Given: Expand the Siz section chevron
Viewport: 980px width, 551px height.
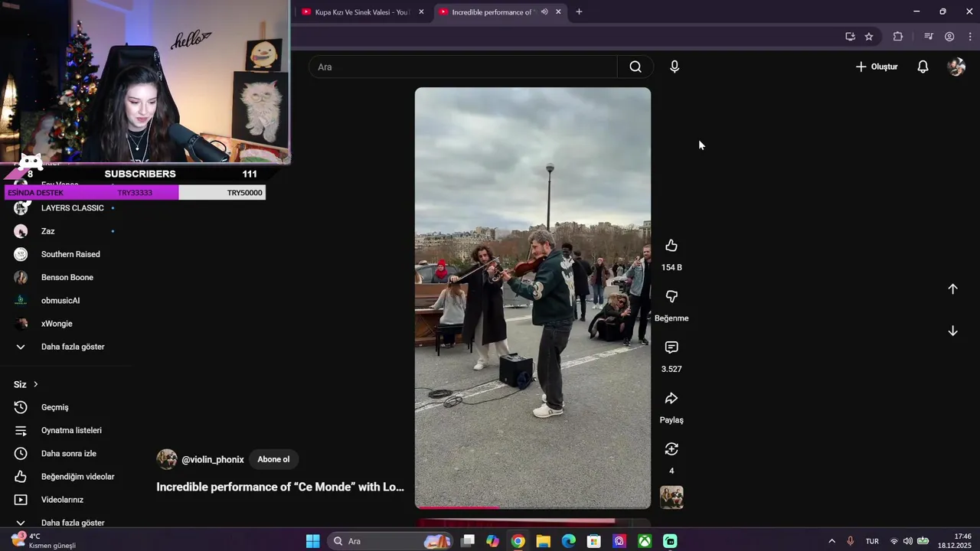Looking at the screenshot, I should (x=35, y=384).
